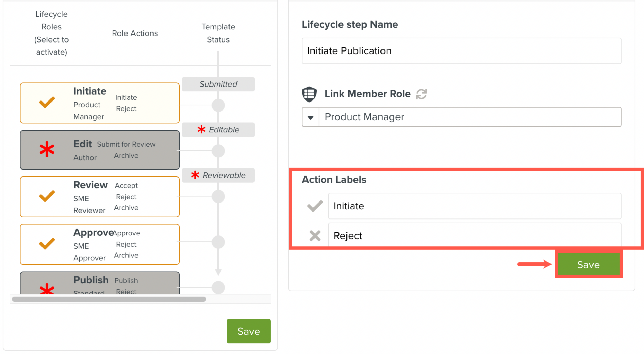Click the horizontal scrollbar under the lifecycle list
This screenshot has height=354, width=644.
[x=109, y=299]
